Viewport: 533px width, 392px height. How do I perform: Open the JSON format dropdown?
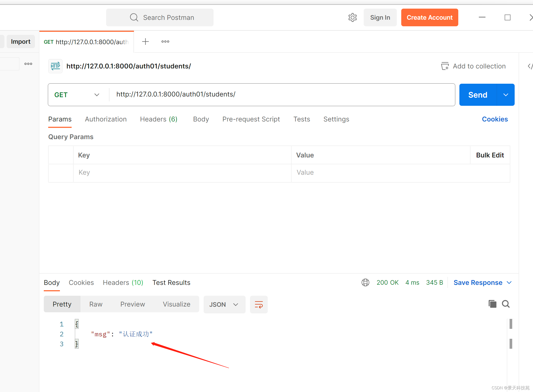(224, 305)
